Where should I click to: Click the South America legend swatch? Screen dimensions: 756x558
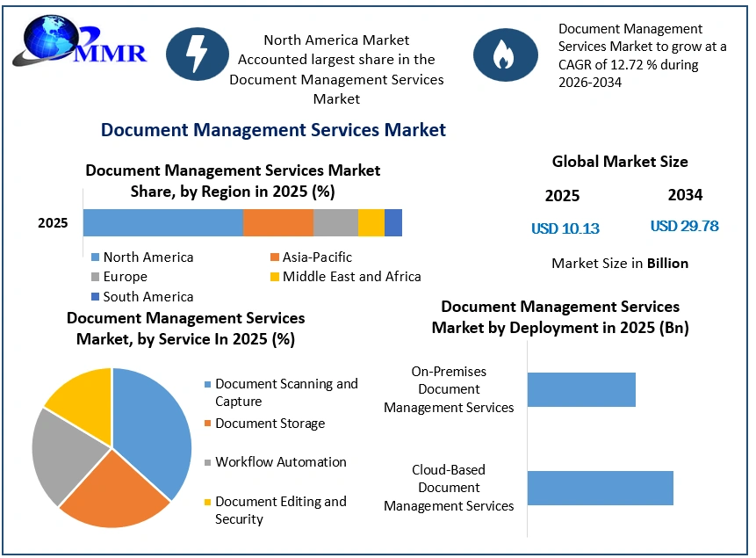pyautogui.click(x=96, y=296)
